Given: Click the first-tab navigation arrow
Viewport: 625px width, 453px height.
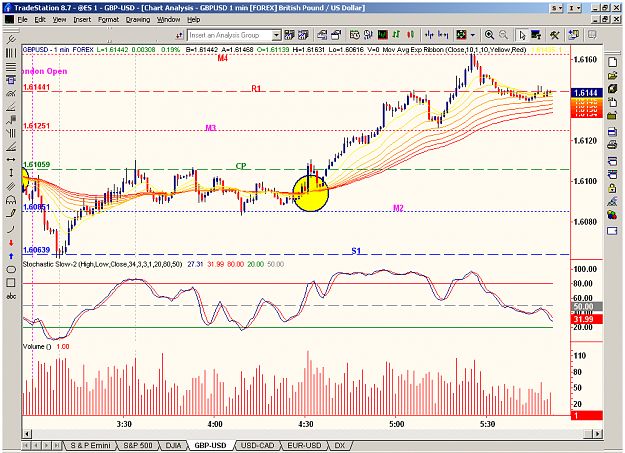Looking at the screenshot, I should [26, 445].
